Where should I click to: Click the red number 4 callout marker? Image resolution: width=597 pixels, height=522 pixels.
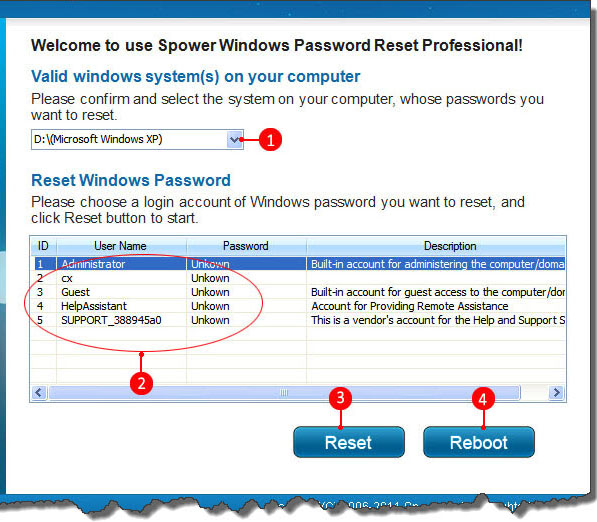[x=483, y=399]
